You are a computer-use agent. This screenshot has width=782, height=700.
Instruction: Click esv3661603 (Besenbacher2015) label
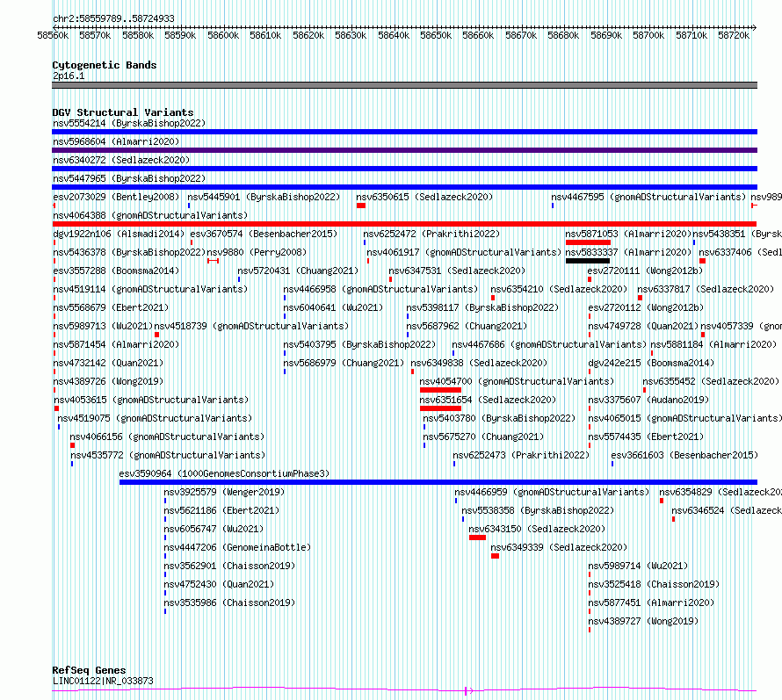(x=684, y=455)
